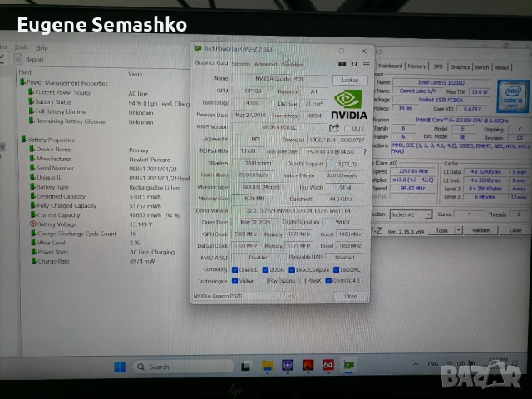Toggle the OpenCL checkbox

pyautogui.click(x=234, y=269)
